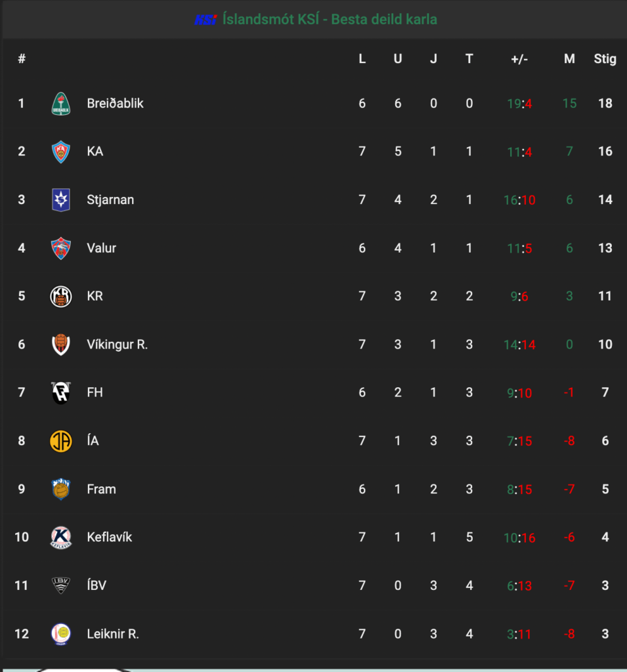
Task: Click the +/- column header
Action: pyautogui.click(x=519, y=58)
